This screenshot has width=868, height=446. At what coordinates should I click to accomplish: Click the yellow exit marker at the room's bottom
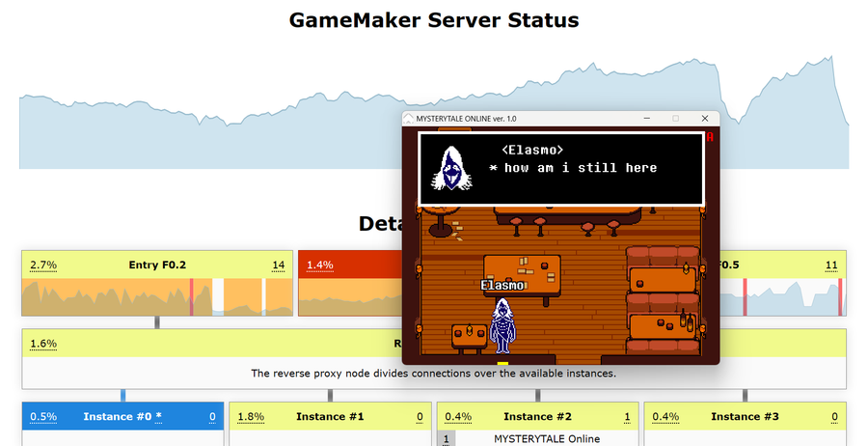(x=502, y=364)
